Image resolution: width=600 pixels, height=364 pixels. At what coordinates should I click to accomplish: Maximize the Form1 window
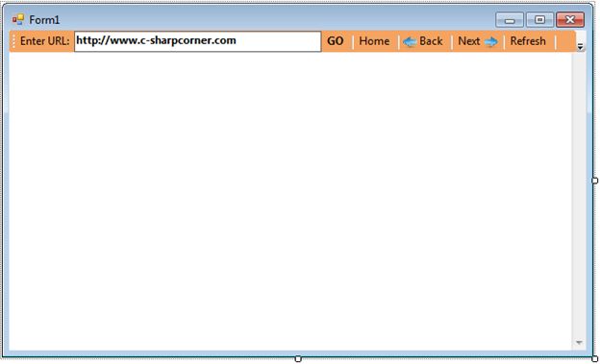[539, 20]
